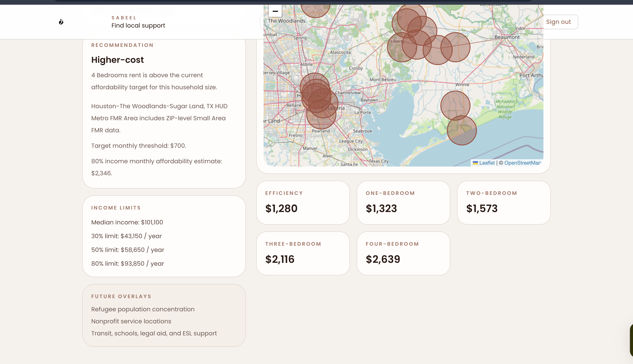Select the Four-Bedroom $2,639 card

click(x=403, y=253)
